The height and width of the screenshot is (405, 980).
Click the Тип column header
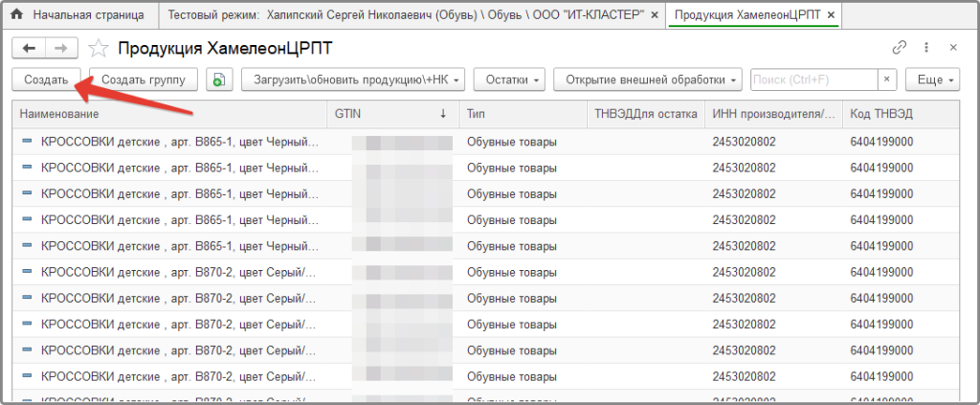click(523, 114)
